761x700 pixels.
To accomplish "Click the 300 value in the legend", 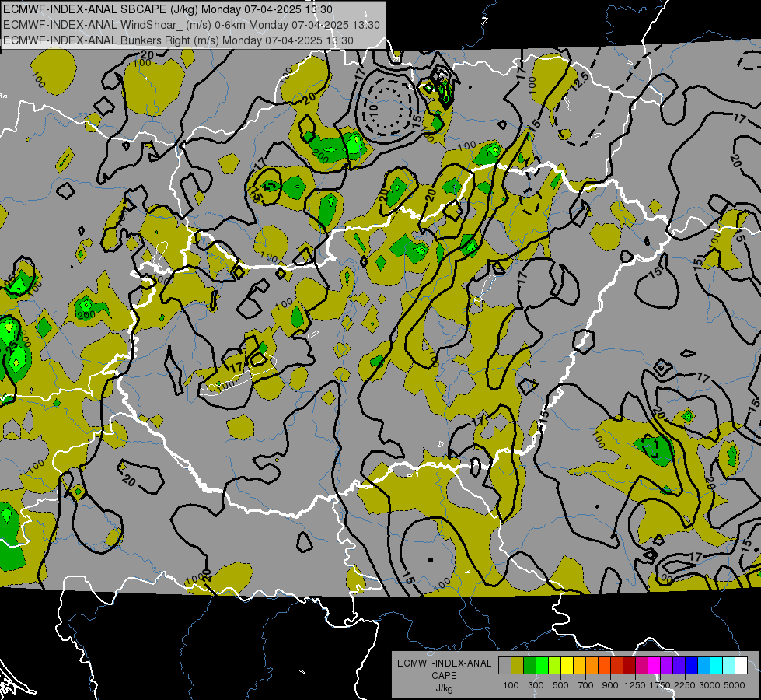I will pos(536,685).
